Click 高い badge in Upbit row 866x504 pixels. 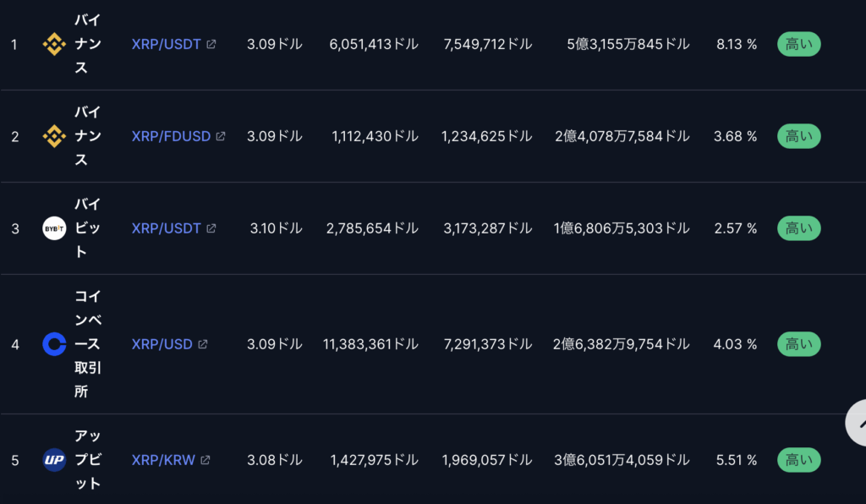click(x=798, y=460)
